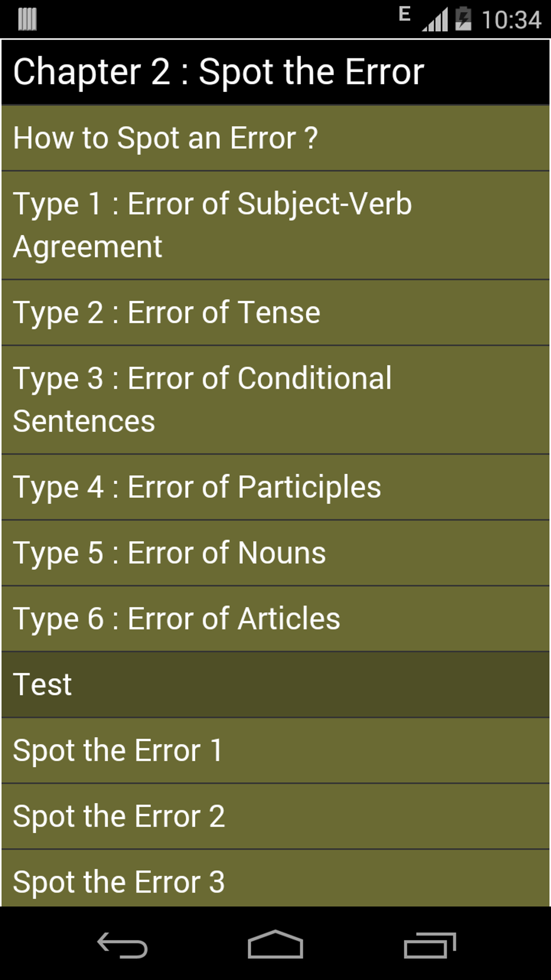Viewport: 551px width, 980px height.
Task: Open How to Spot an Error ?
Action: coord(275,138)
